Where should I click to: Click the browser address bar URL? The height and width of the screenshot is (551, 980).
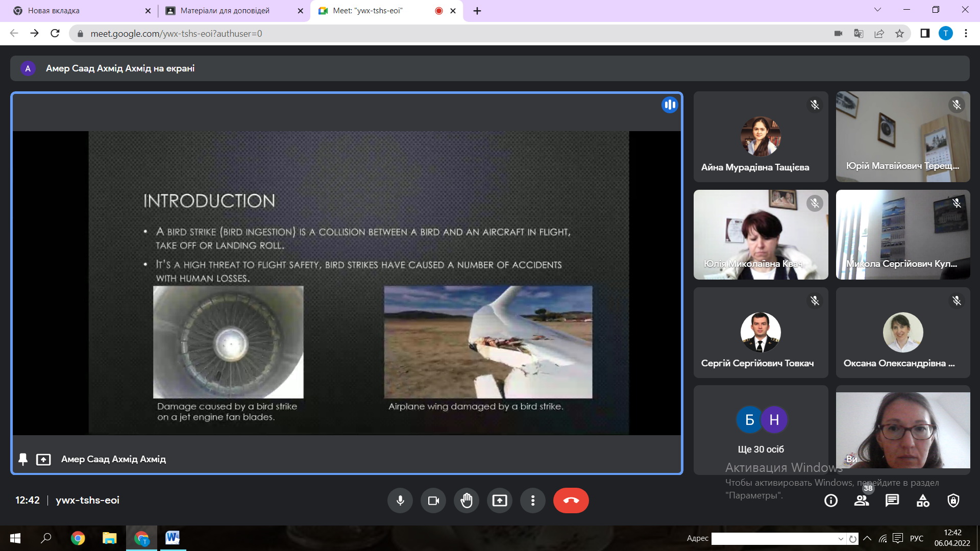pos(176,34)
